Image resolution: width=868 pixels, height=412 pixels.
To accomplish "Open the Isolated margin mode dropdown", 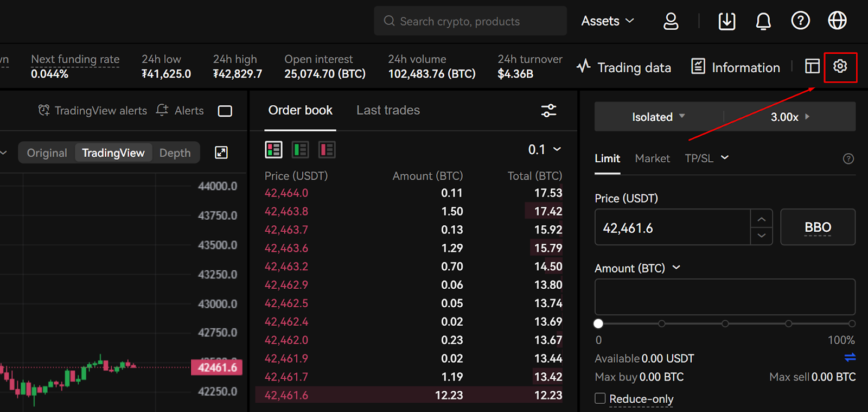I will (659, 117).
